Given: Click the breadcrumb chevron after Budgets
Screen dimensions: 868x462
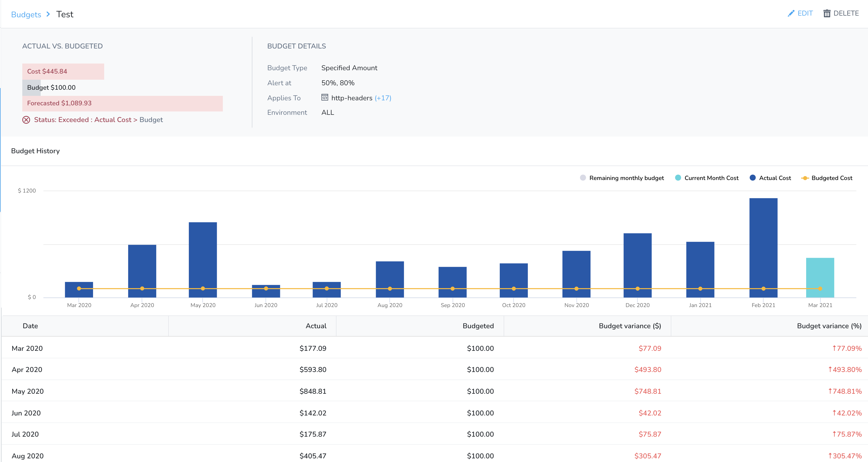Looking at the screenshot, I should pyautogui.click(x=48, y=14).
